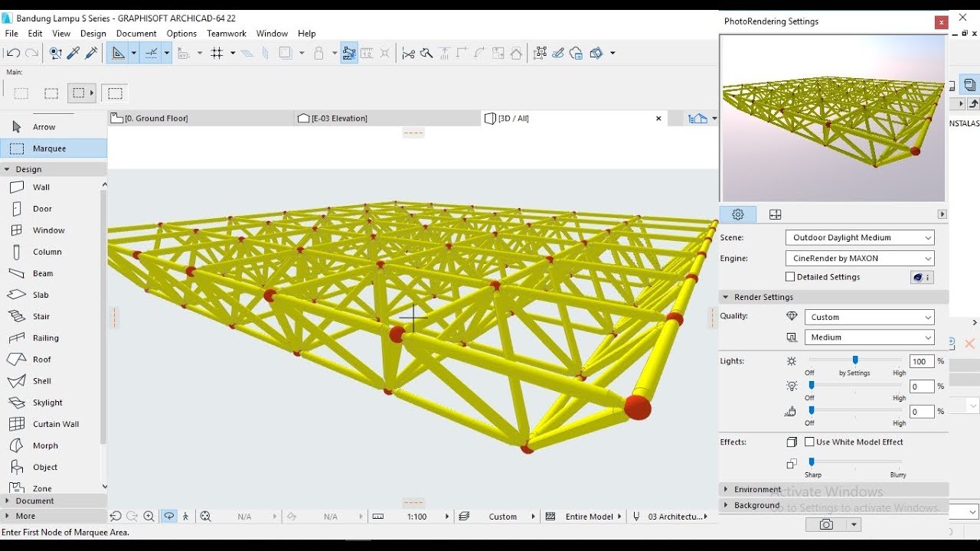
Task: Select the Slab tool
Action: click(41, 295)
